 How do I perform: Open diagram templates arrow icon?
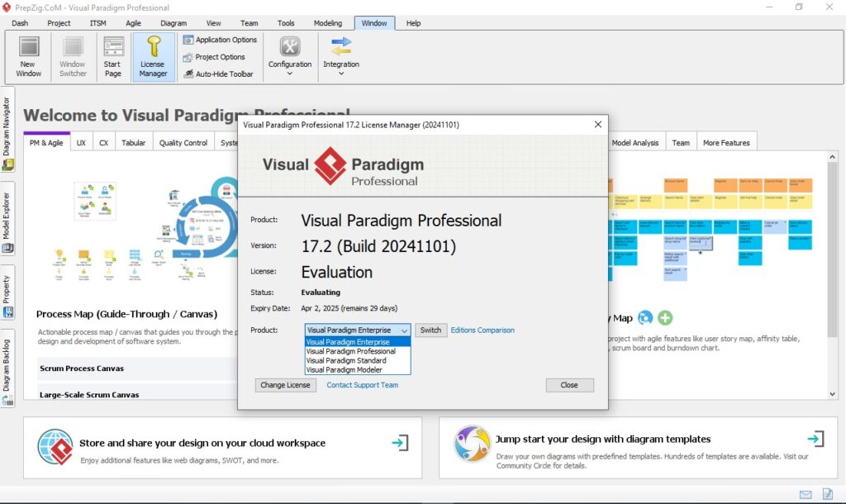pyautogui.click(x=815, y=438)
